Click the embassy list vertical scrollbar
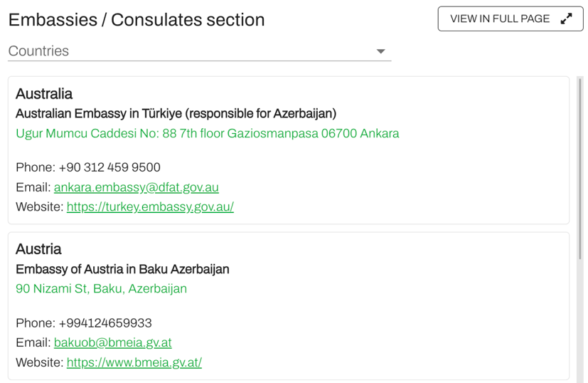 pyautogui.click(x=580, y=171)
